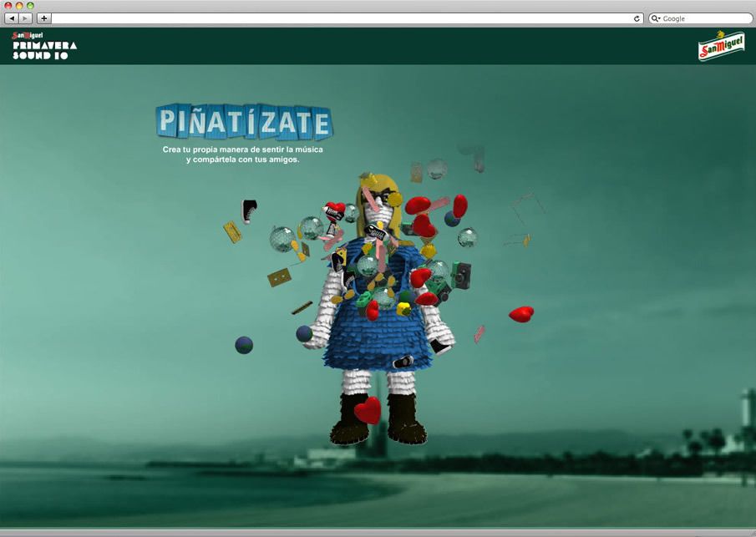Click the San Miguel Primavera Sound logo
The height and width of the screenshot is (537, 756).
[44, 46]
